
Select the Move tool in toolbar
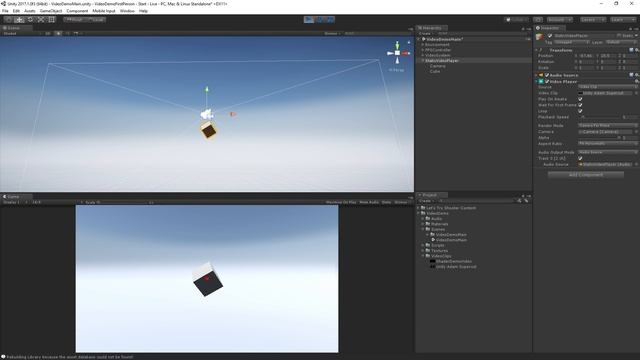click(x=19, y=20)
